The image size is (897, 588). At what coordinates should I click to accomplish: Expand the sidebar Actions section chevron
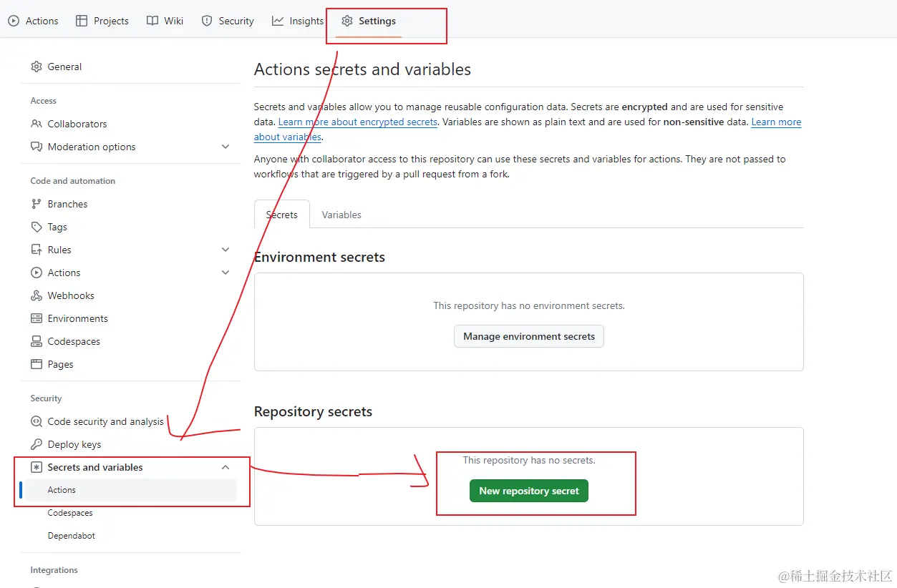tap(226, 273)
